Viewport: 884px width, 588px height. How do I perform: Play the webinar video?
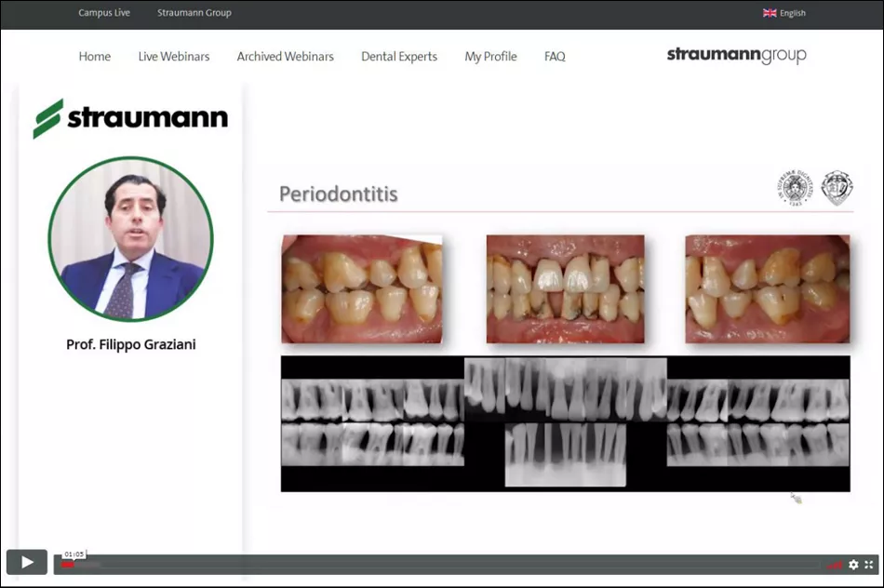click(27, 562)
